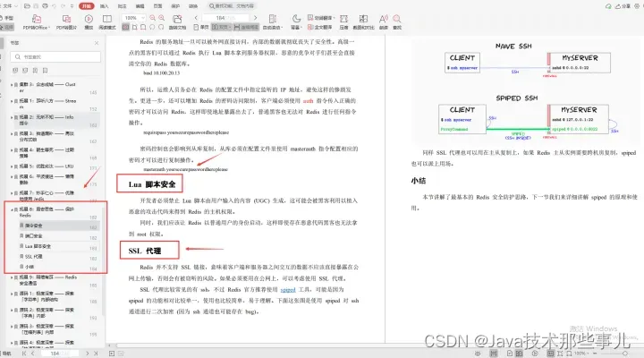Click the first bookmark toolbar icon under search
Image resolution: width=644 pixels, height=358 pixels.
(x=15, y=71)
